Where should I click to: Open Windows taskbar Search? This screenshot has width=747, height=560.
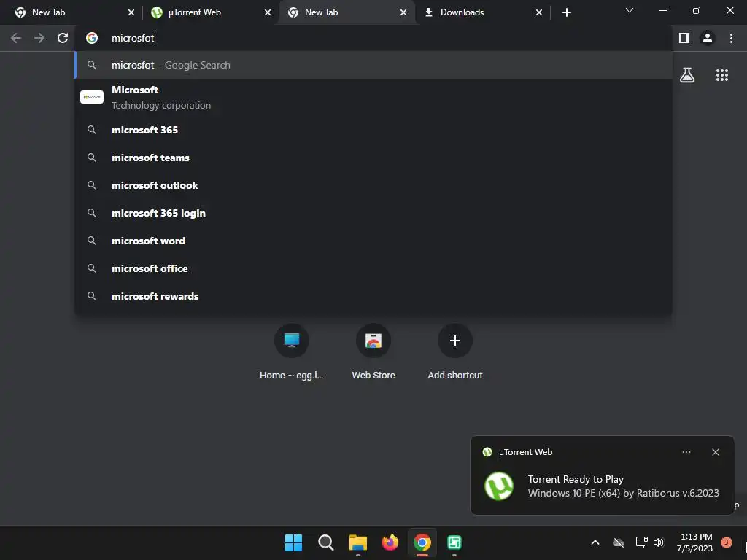pyautogui.click(x=326, y=542)
